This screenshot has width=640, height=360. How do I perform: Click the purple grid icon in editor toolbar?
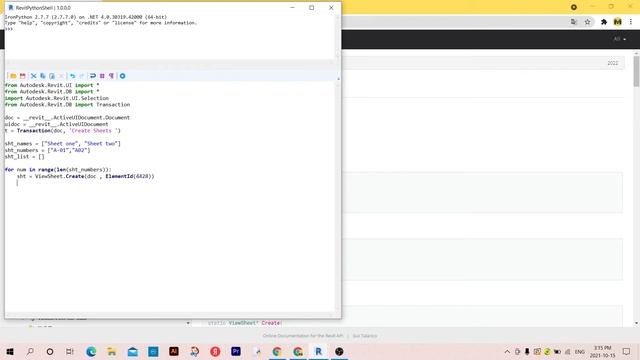[102, 76]
